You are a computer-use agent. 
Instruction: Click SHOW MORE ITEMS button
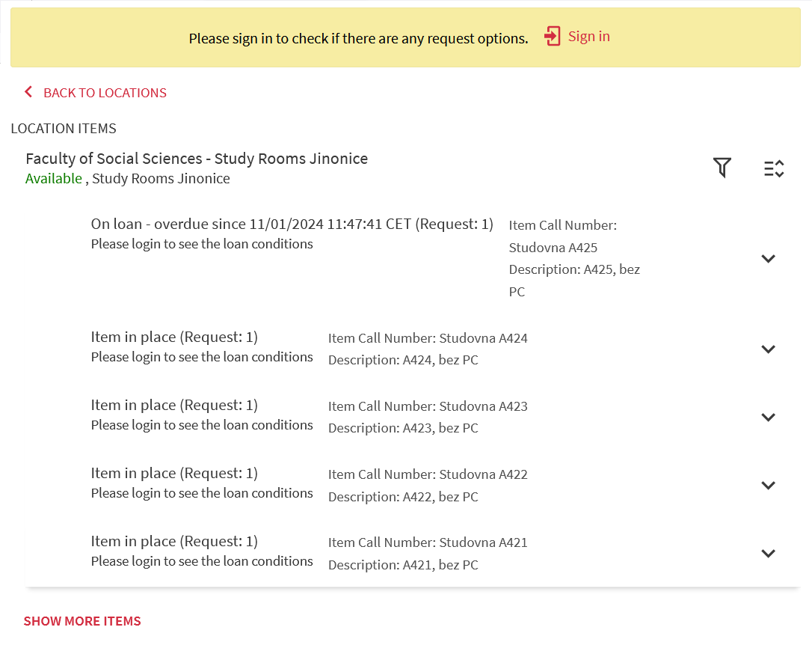82,621
